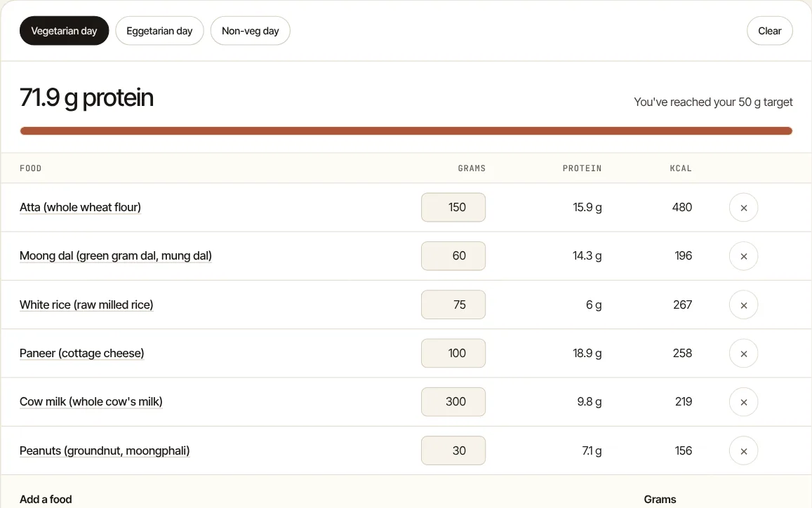812x508 pixels.
Task: Click the 18.9 g protein value for Paneer
Action: pyautogui.click(x=587, y=353)
